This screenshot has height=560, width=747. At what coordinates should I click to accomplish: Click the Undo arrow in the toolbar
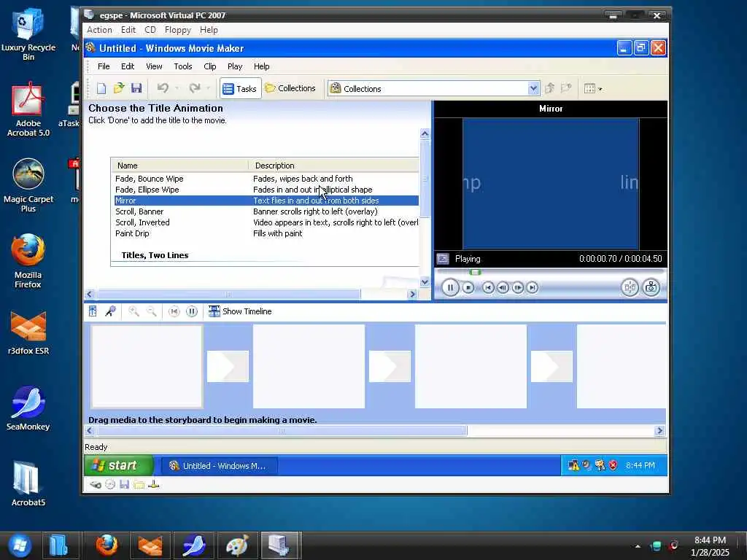click(163, 88)
